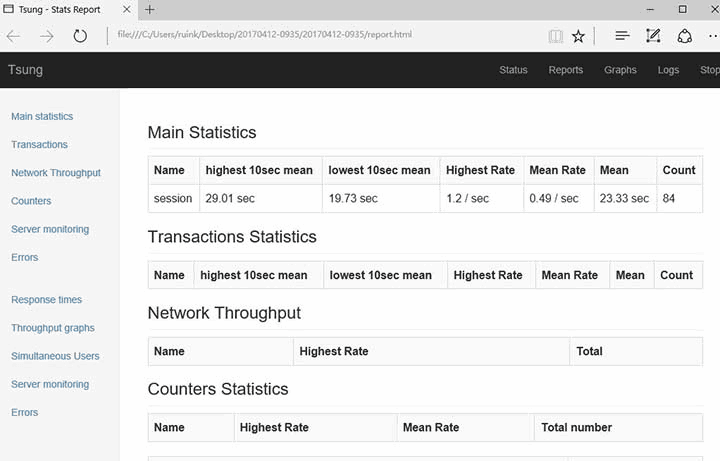Image resolution: width=720 pixels, height=461 pixels.
Task: Add page to favorites with star icon
Action: 578,36
